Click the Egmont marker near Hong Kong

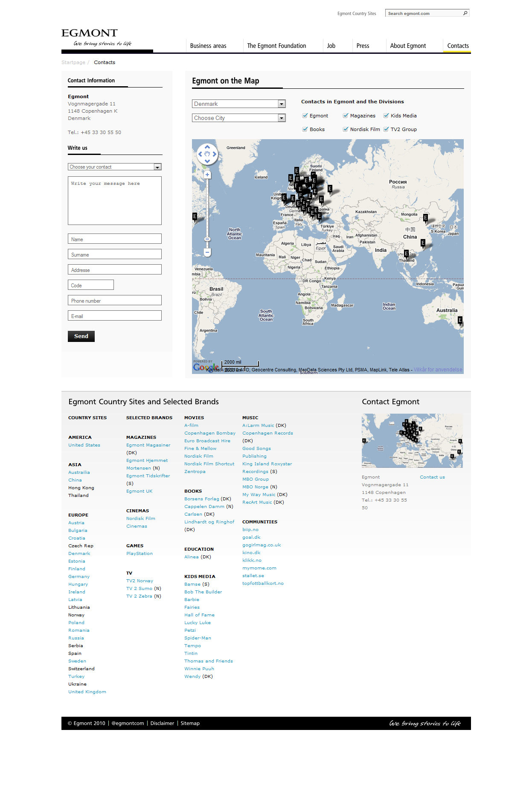coord(423,243)
